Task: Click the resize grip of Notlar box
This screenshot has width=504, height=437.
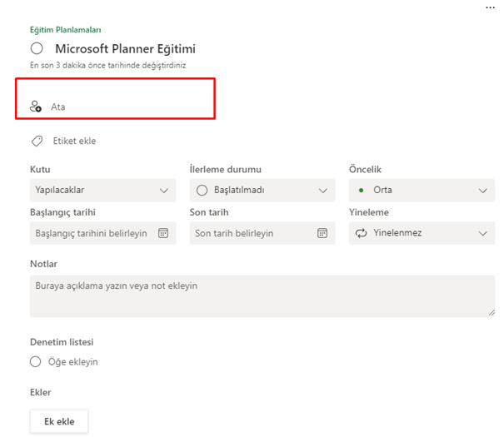Action: (x=492, y=313)
